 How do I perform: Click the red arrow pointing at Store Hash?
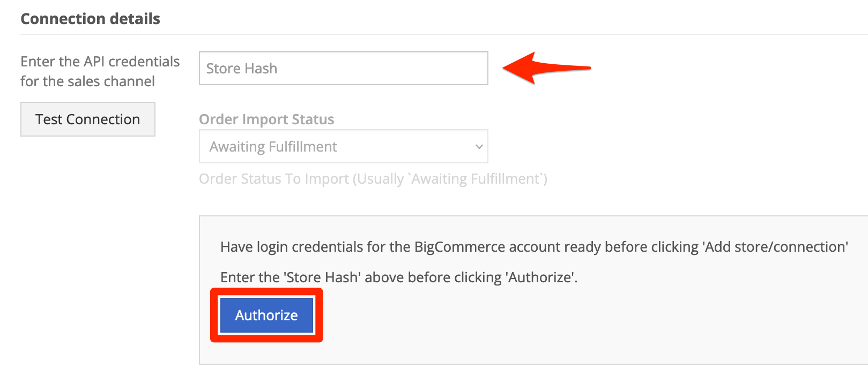546,68
